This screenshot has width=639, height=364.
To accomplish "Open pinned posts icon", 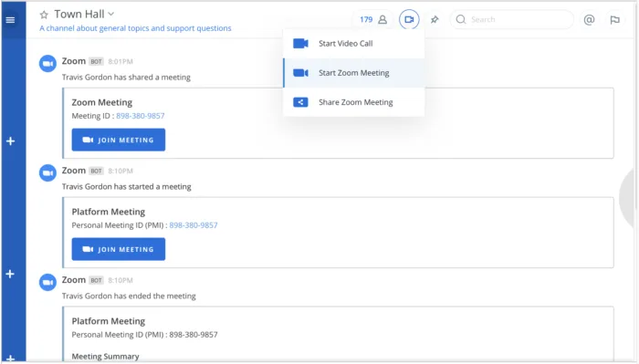I will 435,19.
